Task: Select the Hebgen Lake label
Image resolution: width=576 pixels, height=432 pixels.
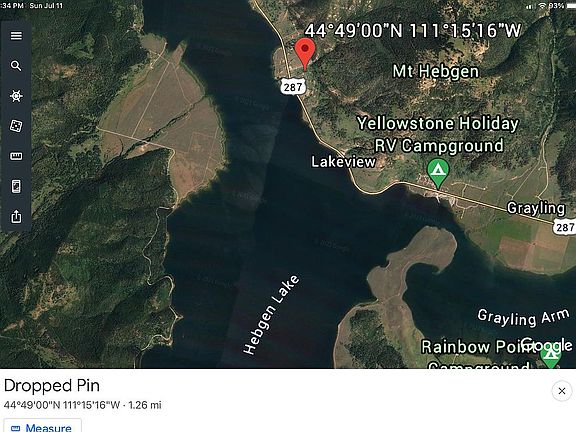Action: (271, 314)
